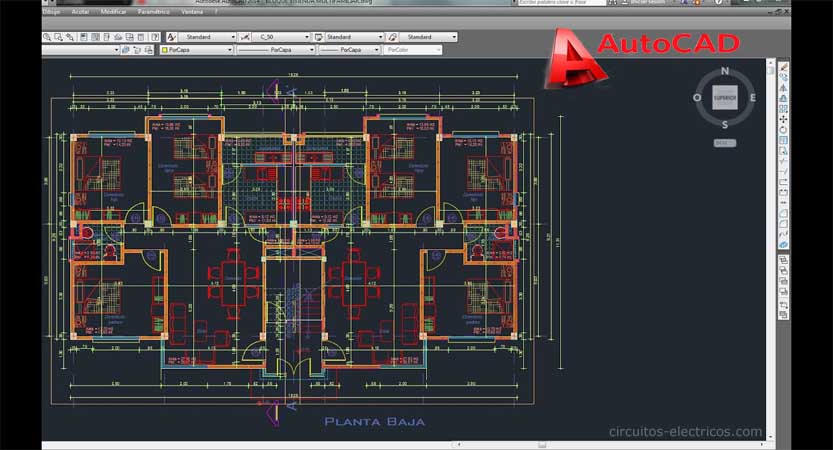833x450 pixels.
Task: Select the Trim tool
Action: click(x=783, y=161)
